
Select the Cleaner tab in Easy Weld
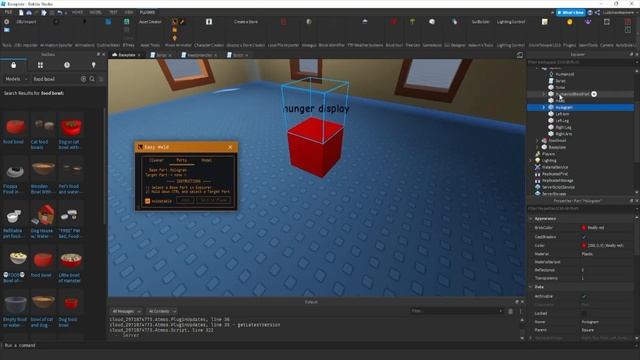156,160
